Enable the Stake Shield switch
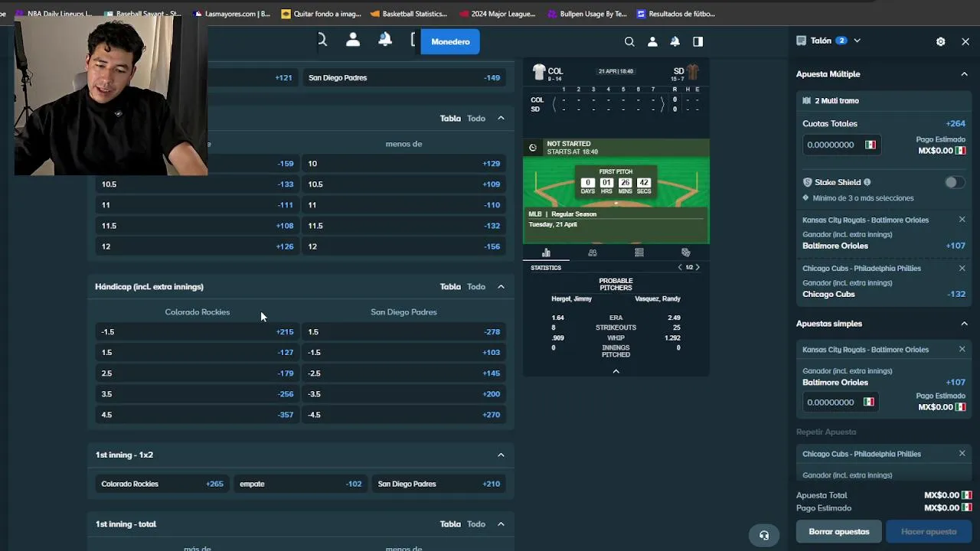This screenshot has height=551, width=980. pyautogui.click(x=955, y=182)
